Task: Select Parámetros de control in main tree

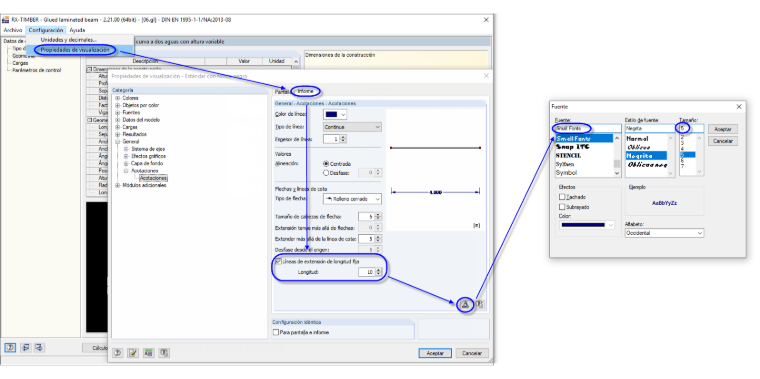Action: point(37,70)
